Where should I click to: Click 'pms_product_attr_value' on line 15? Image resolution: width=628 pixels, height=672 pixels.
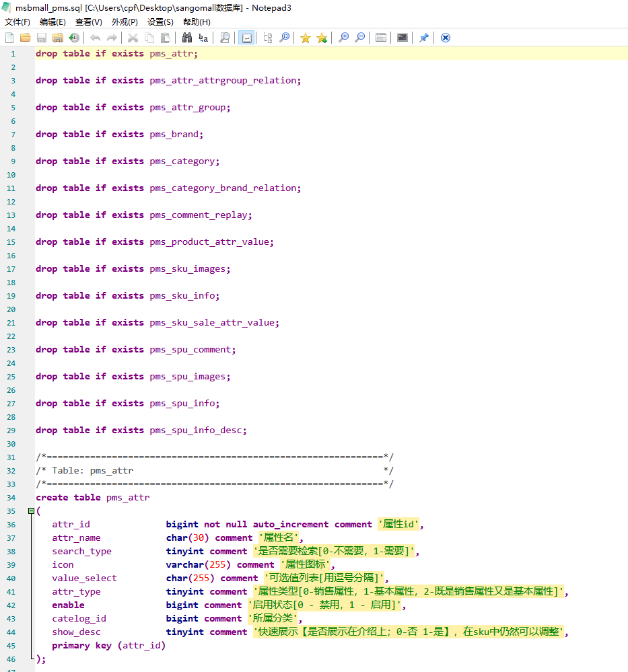coord(209,242)
